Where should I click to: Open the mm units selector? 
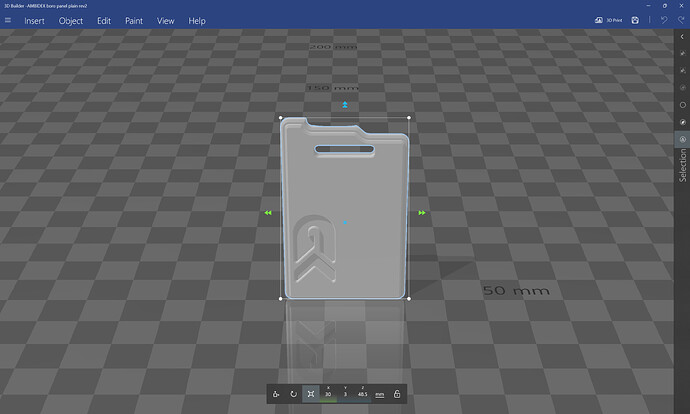coord(379,395)
